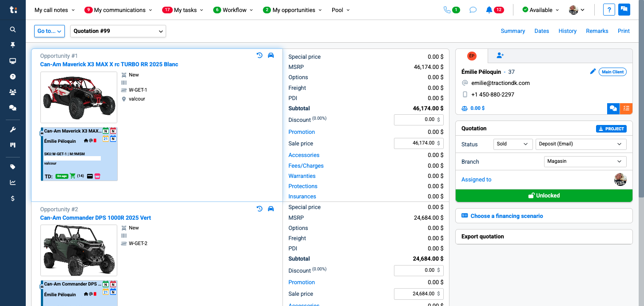
Task: Click the edit pencil beside Émilie Péloquin
Action: tap(592, 72)
